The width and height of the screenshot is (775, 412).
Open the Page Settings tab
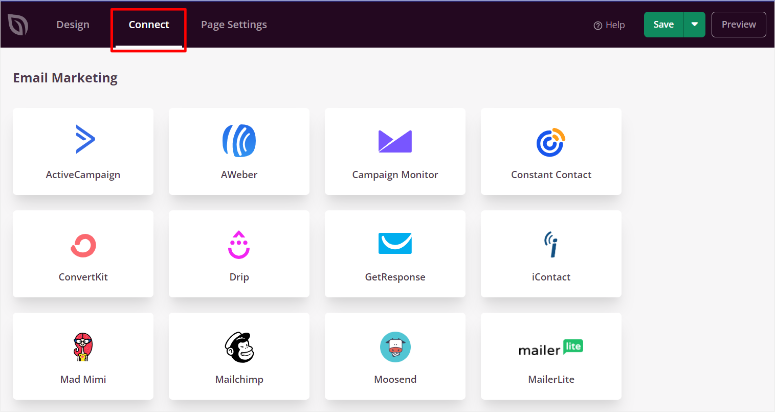coord(234,25)
